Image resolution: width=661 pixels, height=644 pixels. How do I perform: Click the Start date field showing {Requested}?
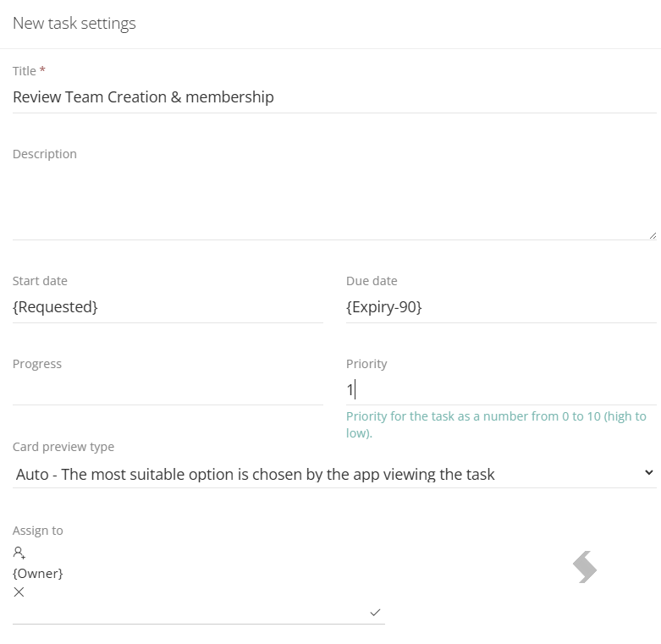(168, 307)
